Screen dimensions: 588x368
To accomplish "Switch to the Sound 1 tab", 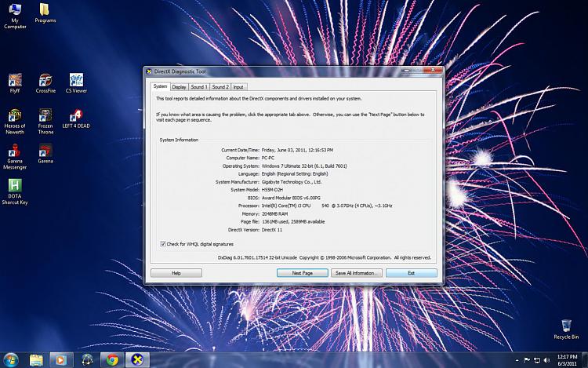I will point(199,86).
